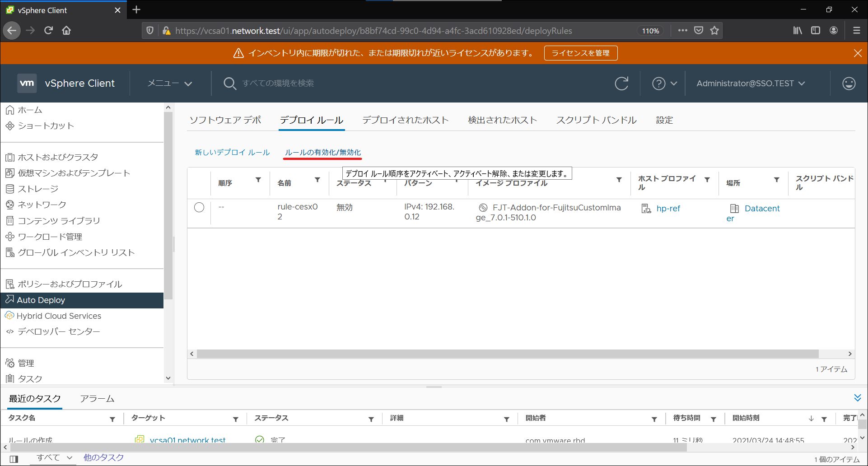Image resolution: width=868 pixels, height=466 pixels.
Task: Click the search magnifier icon
Action: pos(229,84)
